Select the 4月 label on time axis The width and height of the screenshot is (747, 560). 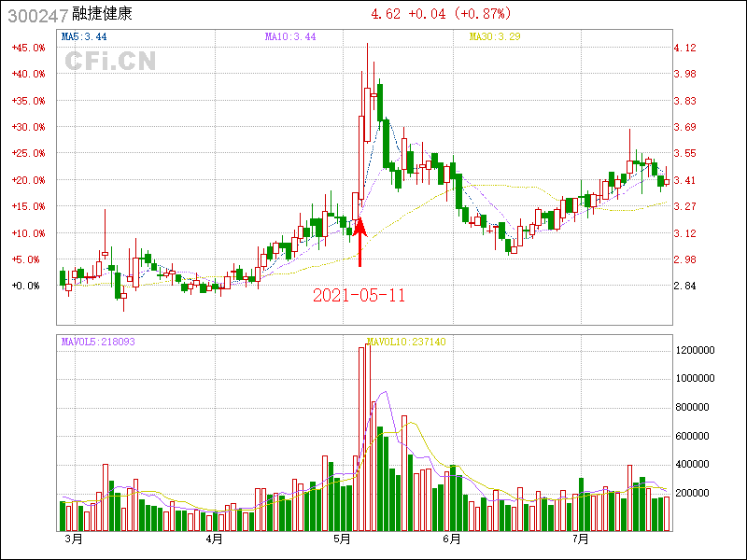click(x=214, y=539)
